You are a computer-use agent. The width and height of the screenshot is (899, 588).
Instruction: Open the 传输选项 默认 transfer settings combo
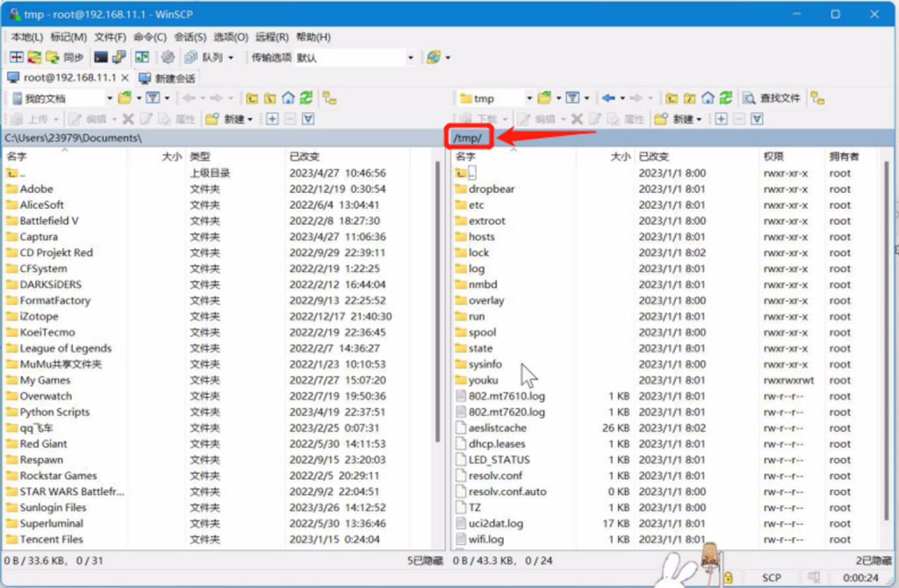tap(355, 58)
